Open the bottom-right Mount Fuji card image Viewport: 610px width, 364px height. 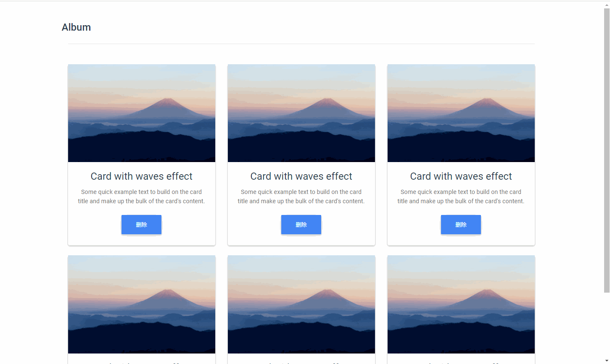[x=461, y=304]
